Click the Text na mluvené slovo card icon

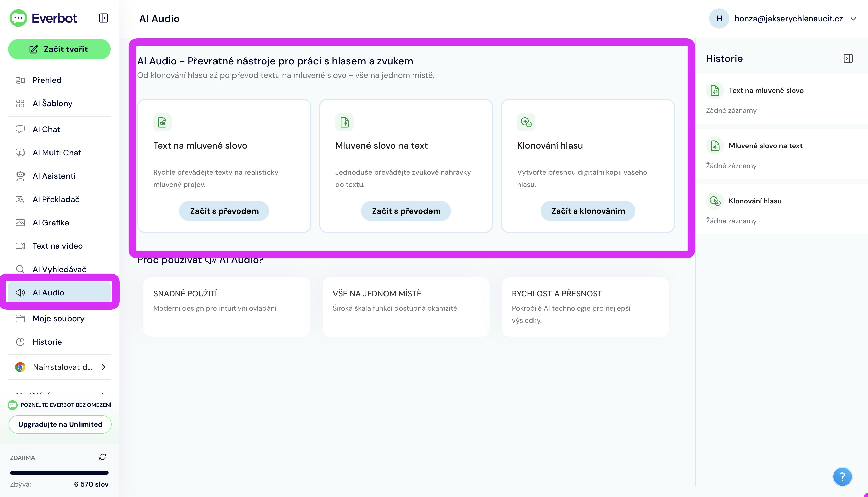click(162, 122)
